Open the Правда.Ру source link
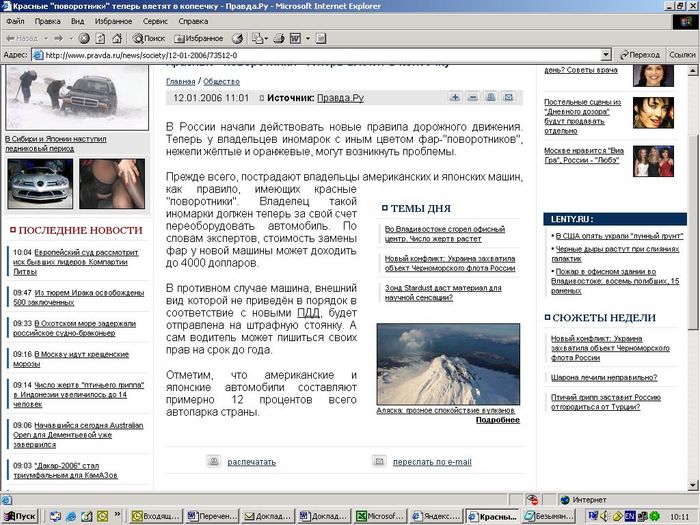The height and width of the screenshot is (525, 700). (340, 98)
